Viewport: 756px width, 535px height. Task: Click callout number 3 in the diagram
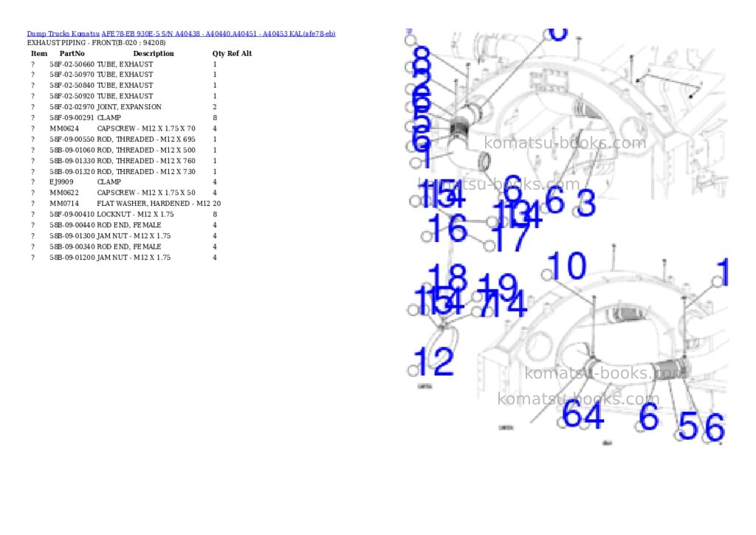tap(586, 203)
